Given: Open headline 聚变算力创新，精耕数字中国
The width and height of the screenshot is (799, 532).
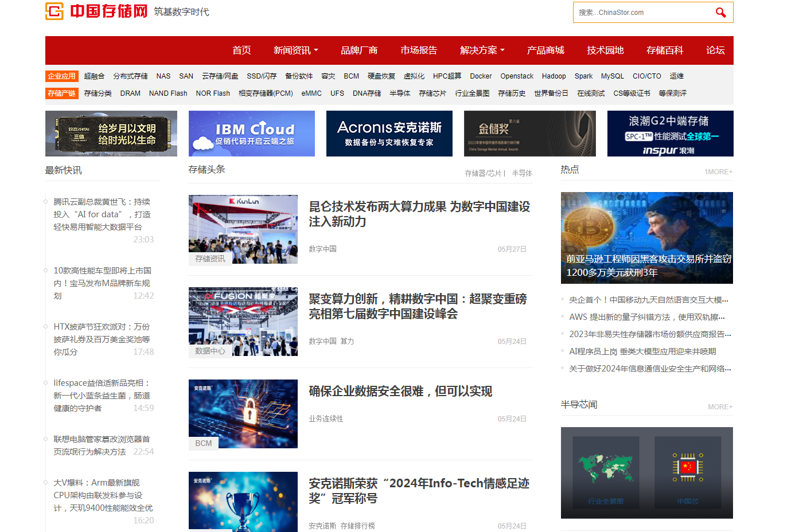Looking at the screenshot, I should pyautogui.click(x=418, y=306).
